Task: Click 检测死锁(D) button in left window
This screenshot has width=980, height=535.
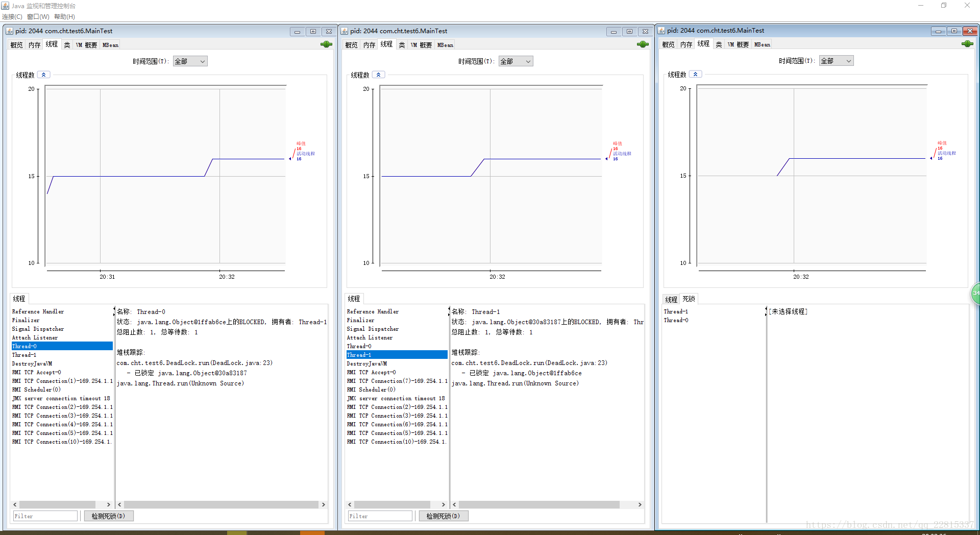Action: 108,516
